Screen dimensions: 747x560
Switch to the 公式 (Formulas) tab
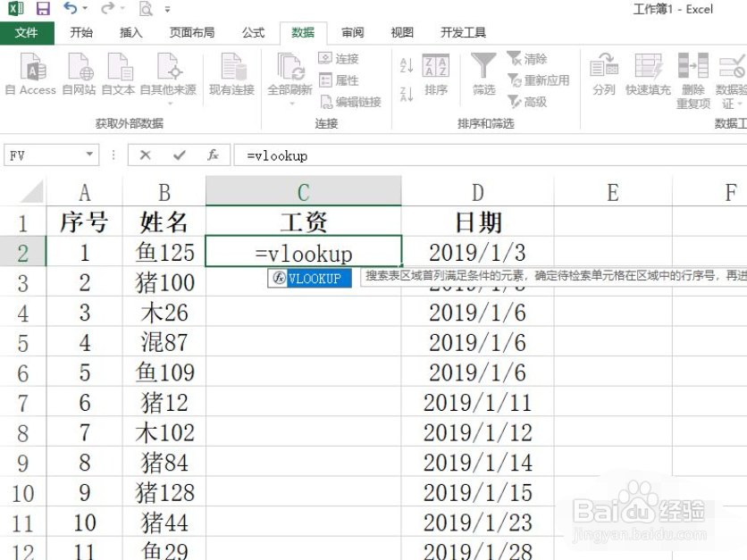point(253,32)
